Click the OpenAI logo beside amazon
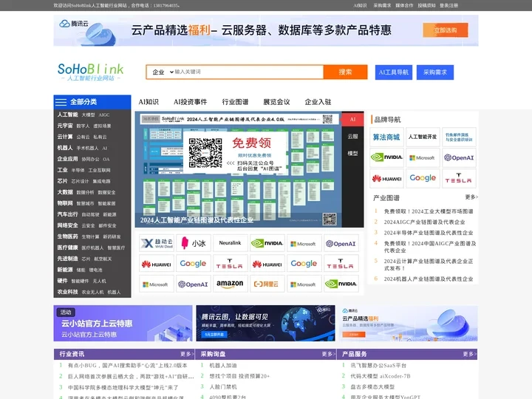The width and height of the screenshot is (532, 399). click(x=194, y=284)
